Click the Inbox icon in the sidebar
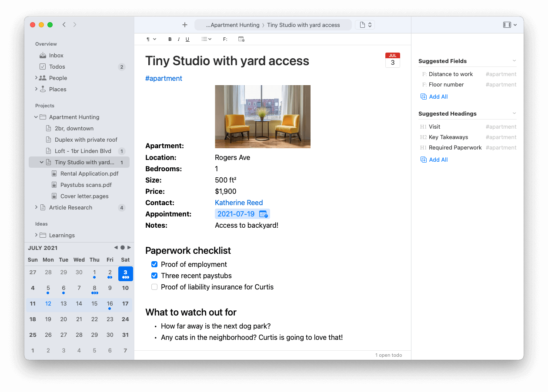Screen dimensions: 548x392 tap(43, 55)
